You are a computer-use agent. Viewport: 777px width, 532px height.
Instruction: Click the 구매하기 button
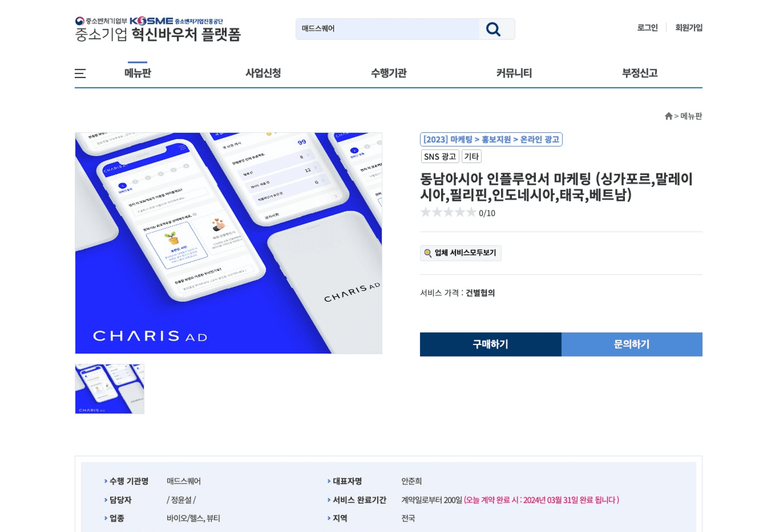pyautogui.click(x=490, y=344)
